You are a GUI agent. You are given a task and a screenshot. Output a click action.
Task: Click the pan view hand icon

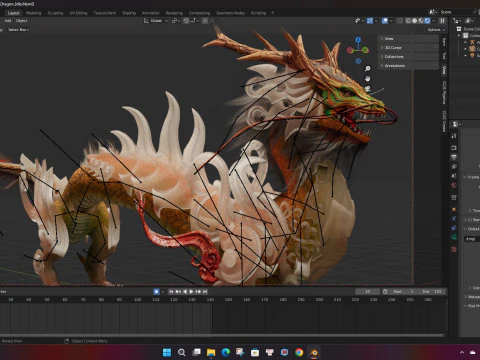pyautogui.click(x=367, y=79)
